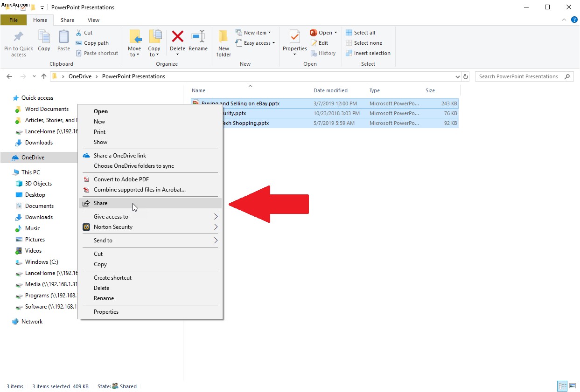Switch to the Share ribbon tab
This screenshot has width=580, height=392.
tap(67, 20)
